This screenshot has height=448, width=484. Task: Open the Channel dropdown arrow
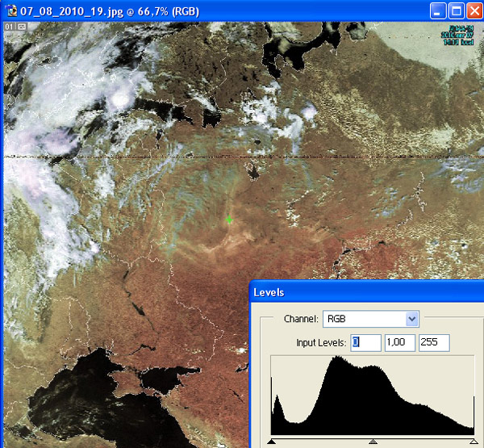[412, 318]
